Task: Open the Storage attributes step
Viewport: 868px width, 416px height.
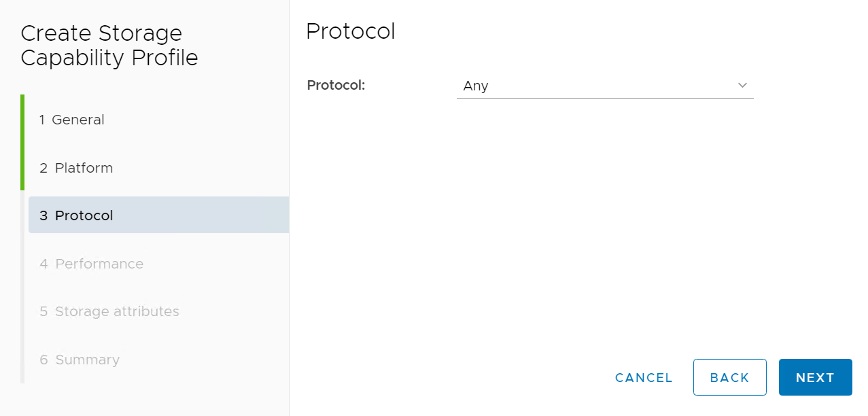Action: coord(117,311)
